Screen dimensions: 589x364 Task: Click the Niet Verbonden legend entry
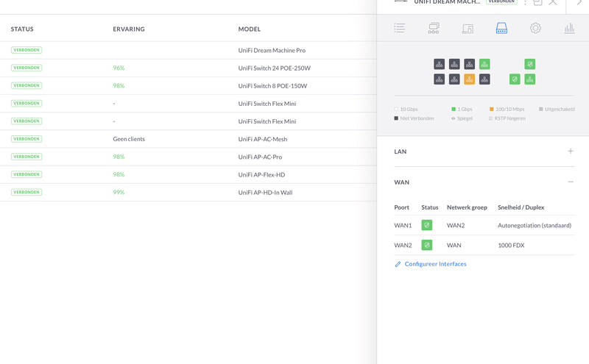(x=414, y=118)
